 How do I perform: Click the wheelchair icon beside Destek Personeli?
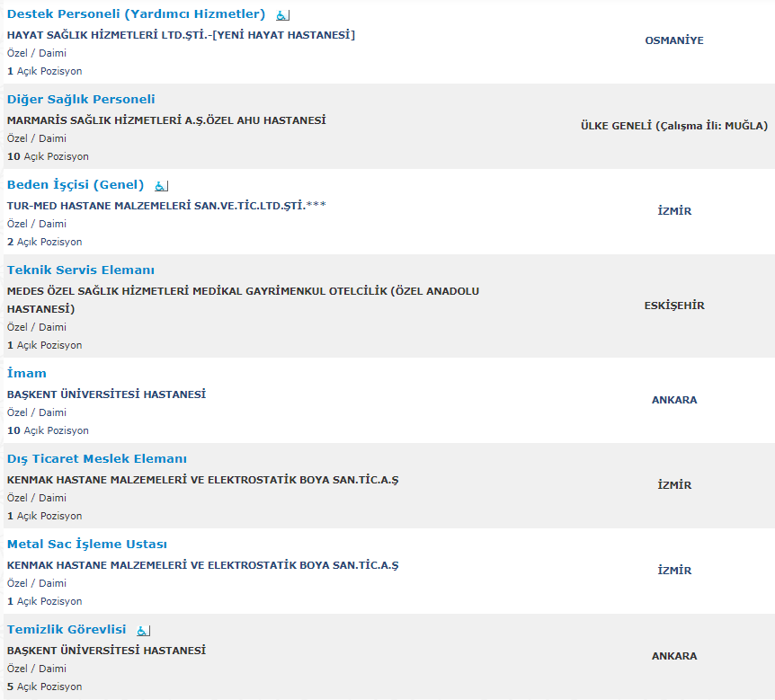coord(282,15)
